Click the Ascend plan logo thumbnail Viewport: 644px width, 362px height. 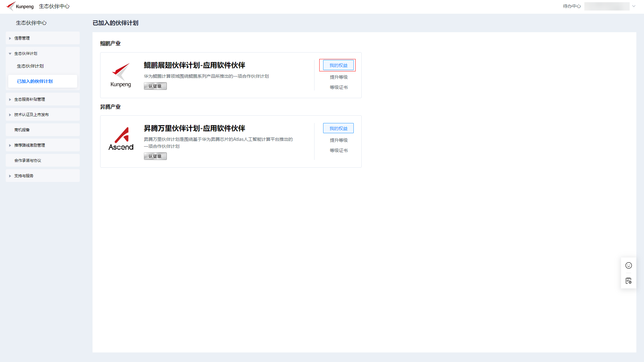coord(121,139)
